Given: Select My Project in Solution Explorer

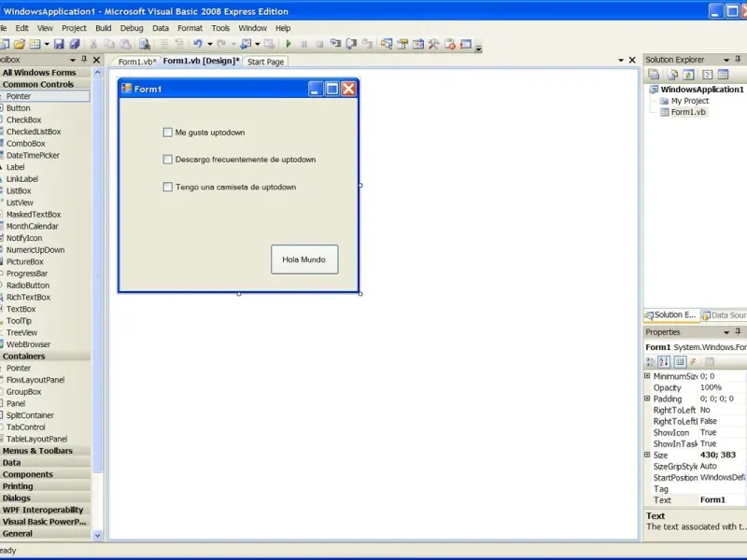Looking at the screenshot, I should pyautogui.click(x=689, y=101).
